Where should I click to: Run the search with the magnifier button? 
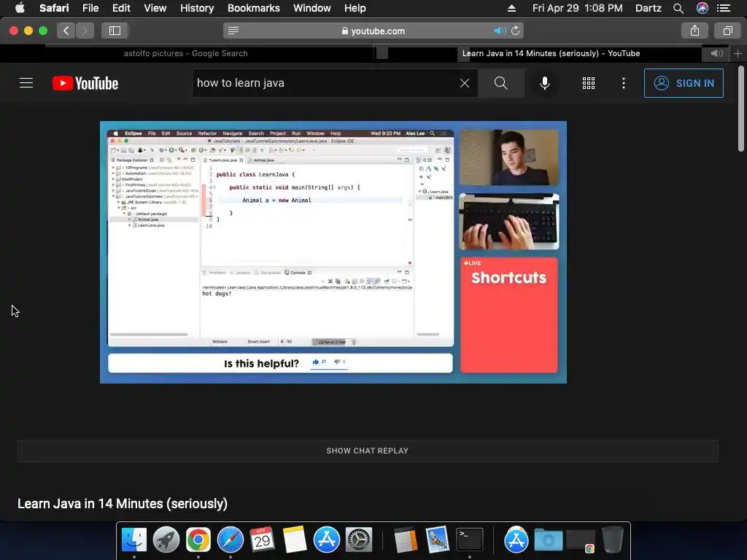pyautogui.click(x=500, y=83)
